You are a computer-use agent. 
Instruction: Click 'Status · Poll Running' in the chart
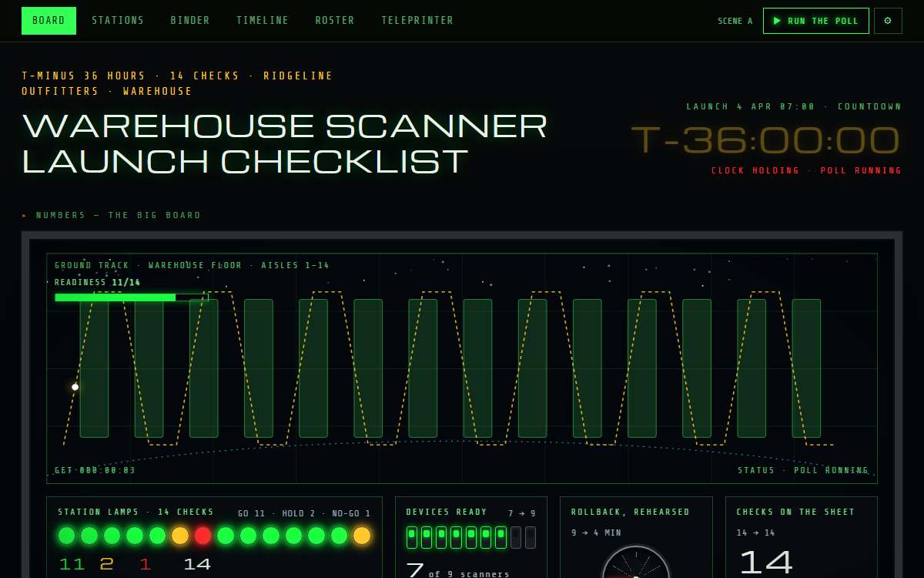(803, 470)
